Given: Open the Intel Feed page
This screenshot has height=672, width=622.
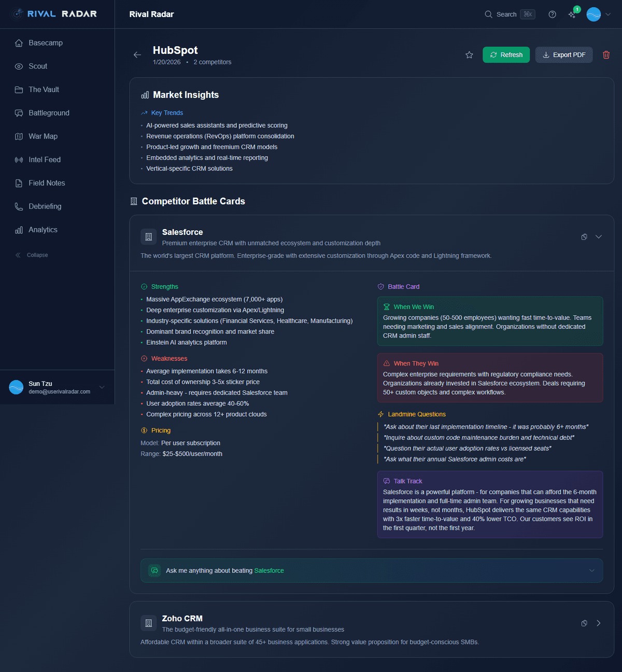Looking at the screenshot, I should [45, 160].
